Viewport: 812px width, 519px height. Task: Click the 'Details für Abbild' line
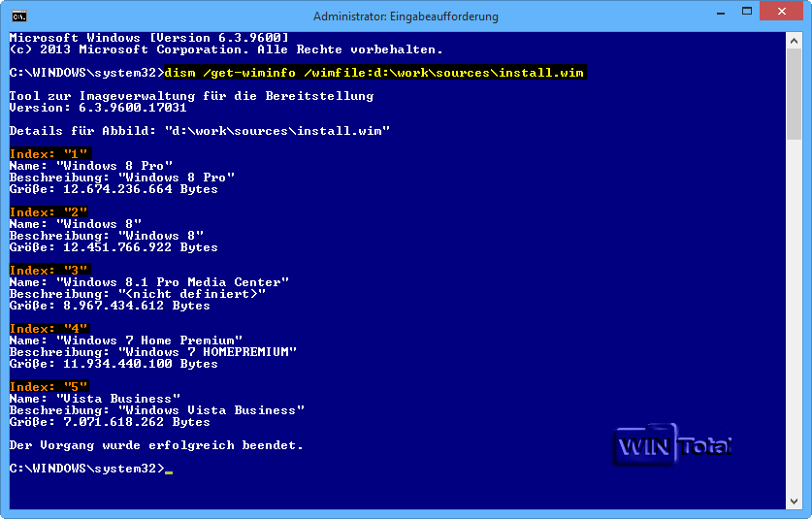coord(200,131)
